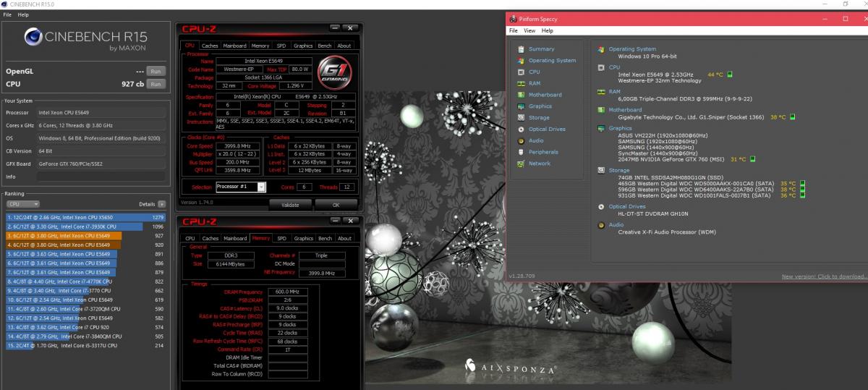The height and width of the screenshot is (390, 868).
Task: Select highlighted ranking row 3 with score 927
Action: tap(85, 236)
